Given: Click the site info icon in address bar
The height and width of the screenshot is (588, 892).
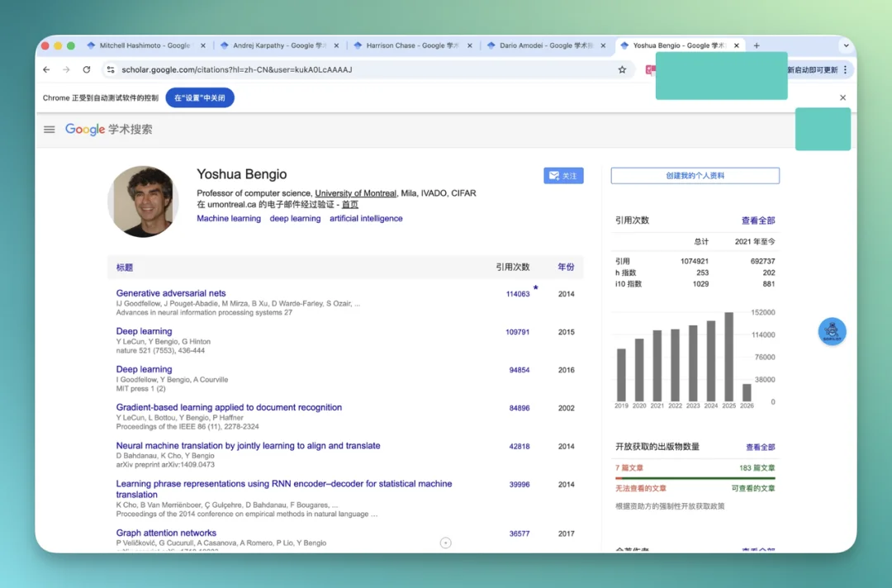Looking at the screenshot, I should click(110, 70).
